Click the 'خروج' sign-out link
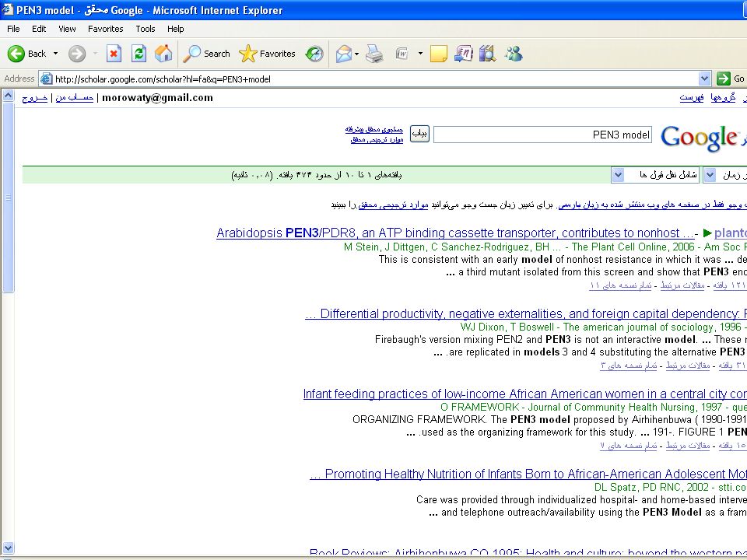The width and height of the screenshot is (747, 560). coord(35,98)
